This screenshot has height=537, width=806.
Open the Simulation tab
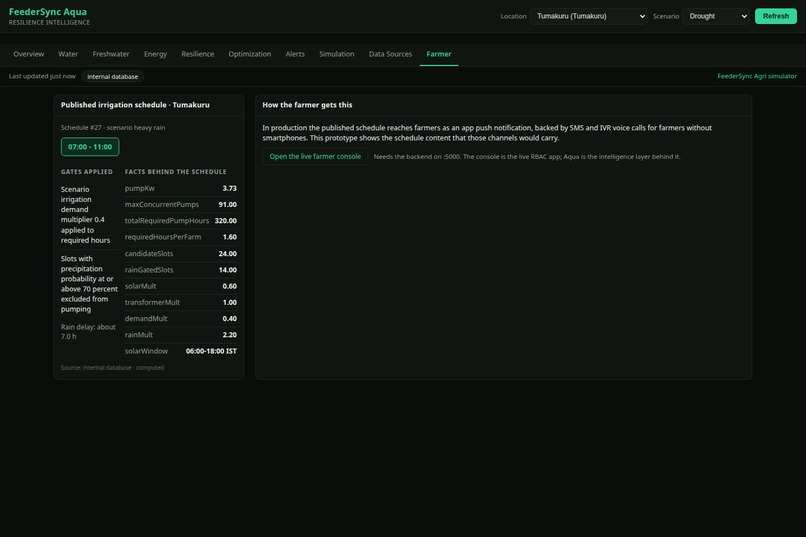tap(336, 54)
